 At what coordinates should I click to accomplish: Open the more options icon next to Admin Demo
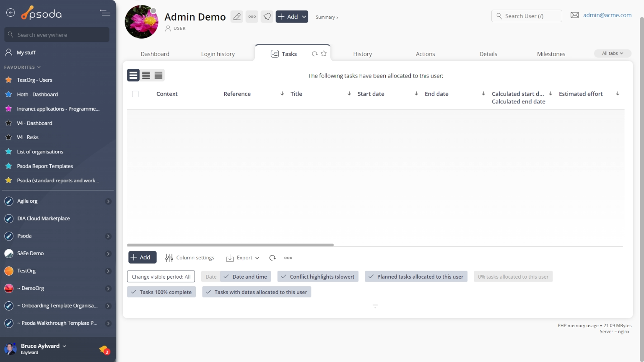pos(252,17)
